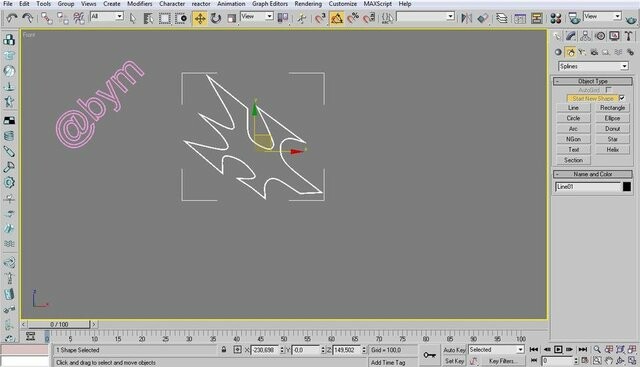Toggle the Start New Shape checkbox
The height and width of the screenshot is (367, 640).
tap(622, 98)
